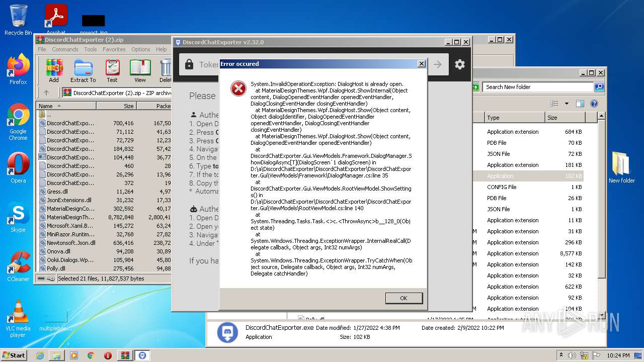
Task: Open Windows Explorer taskbar icon
Action: pyautogui.click(x=57, y=355)
